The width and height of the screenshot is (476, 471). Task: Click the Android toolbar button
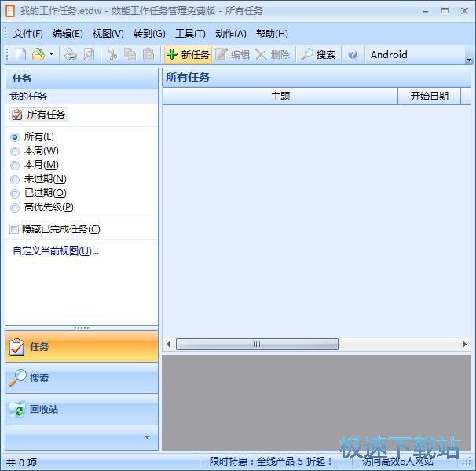click(389, 54)
